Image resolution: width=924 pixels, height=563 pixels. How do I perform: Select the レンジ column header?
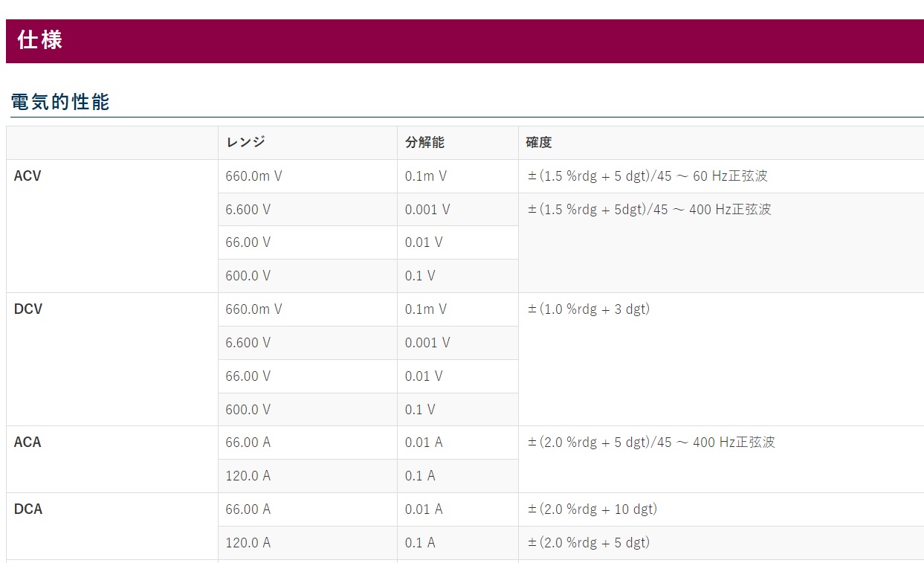coord(246,142)
